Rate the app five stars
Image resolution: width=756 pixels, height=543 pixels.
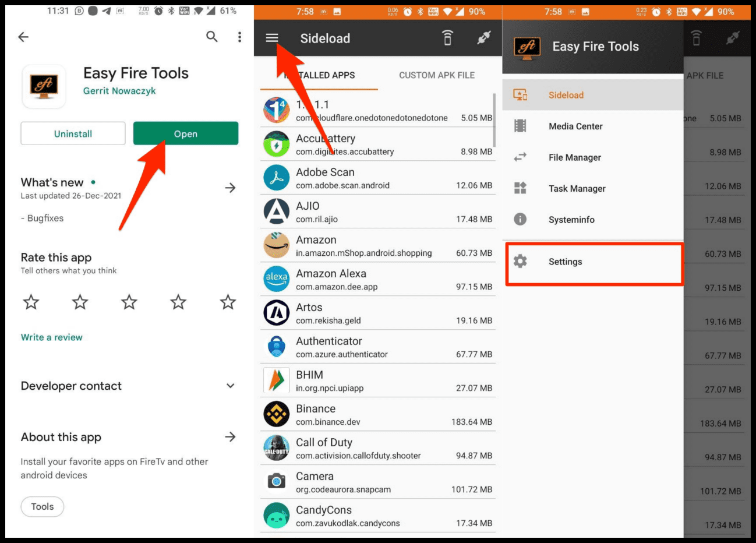point(228,302)
